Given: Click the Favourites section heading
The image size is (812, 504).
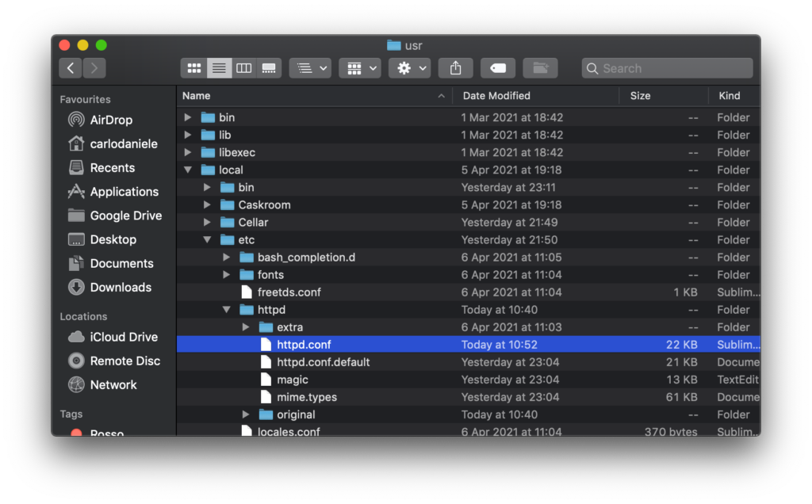Looking at the screenshot, I should pyautogui.click(x=85, y=99).
